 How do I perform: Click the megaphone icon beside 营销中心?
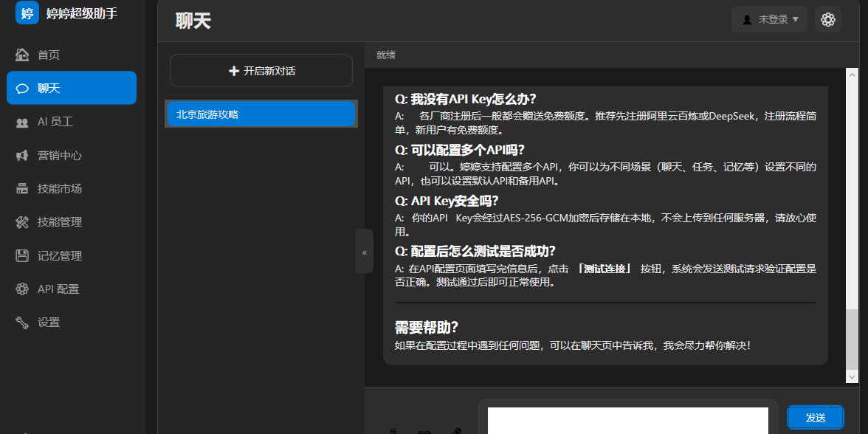click(x=22, y=156)
